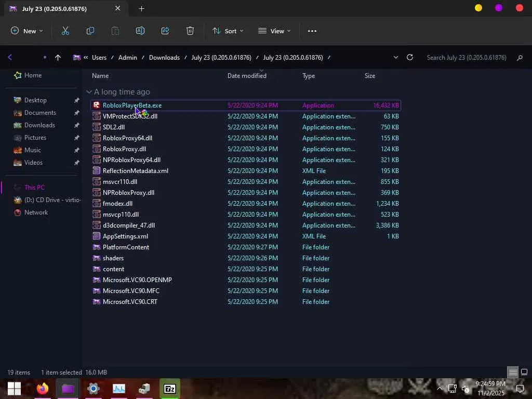This screenshot has height=399, width=532.
Task: Click the Rename icon in toolbar
Action: [140, 31]
